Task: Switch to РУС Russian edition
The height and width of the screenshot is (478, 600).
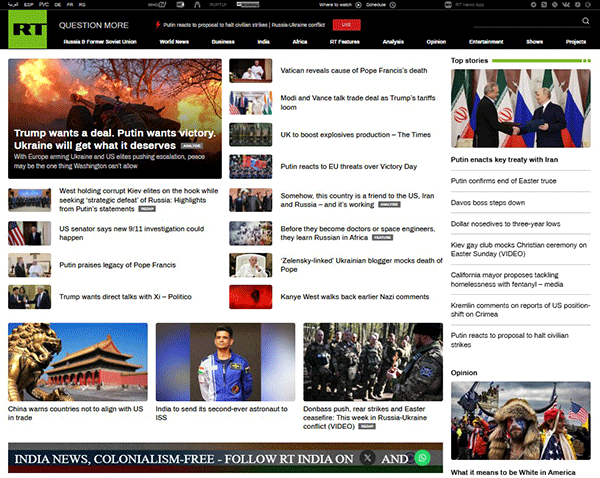Action: click(44, 5)
